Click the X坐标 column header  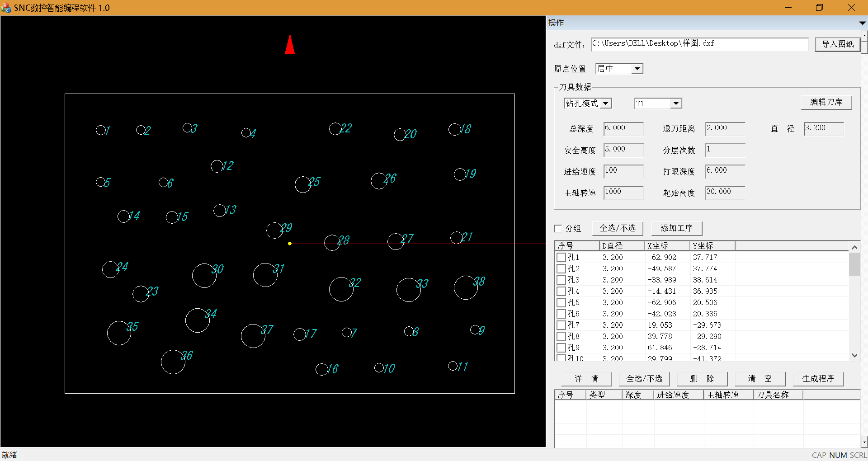667,245
